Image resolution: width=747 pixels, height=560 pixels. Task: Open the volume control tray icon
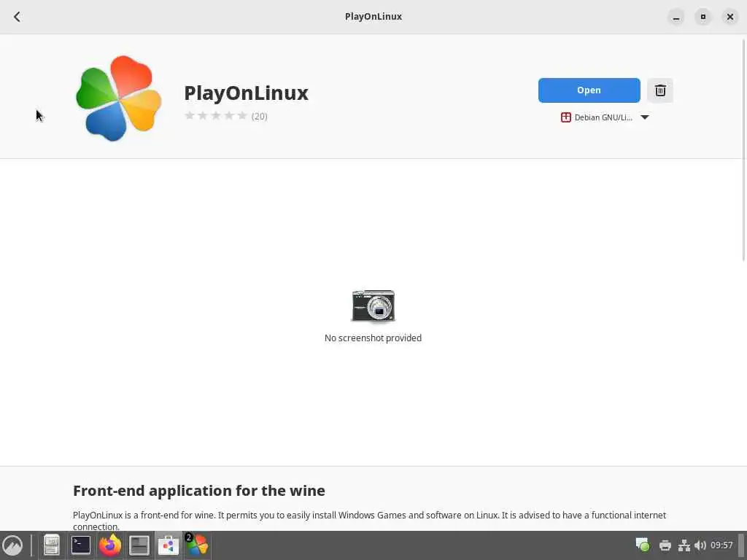point(700,545)
